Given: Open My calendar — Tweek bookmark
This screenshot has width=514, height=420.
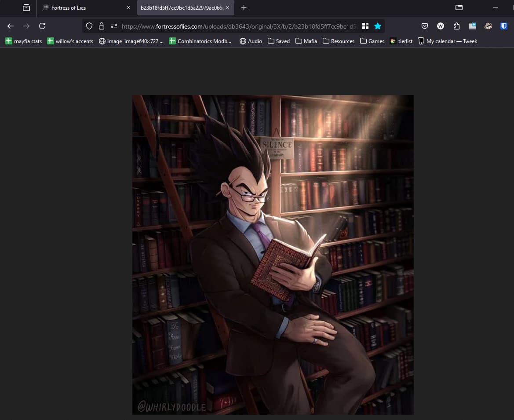Looking at the screenshot, I should point(448,41).
